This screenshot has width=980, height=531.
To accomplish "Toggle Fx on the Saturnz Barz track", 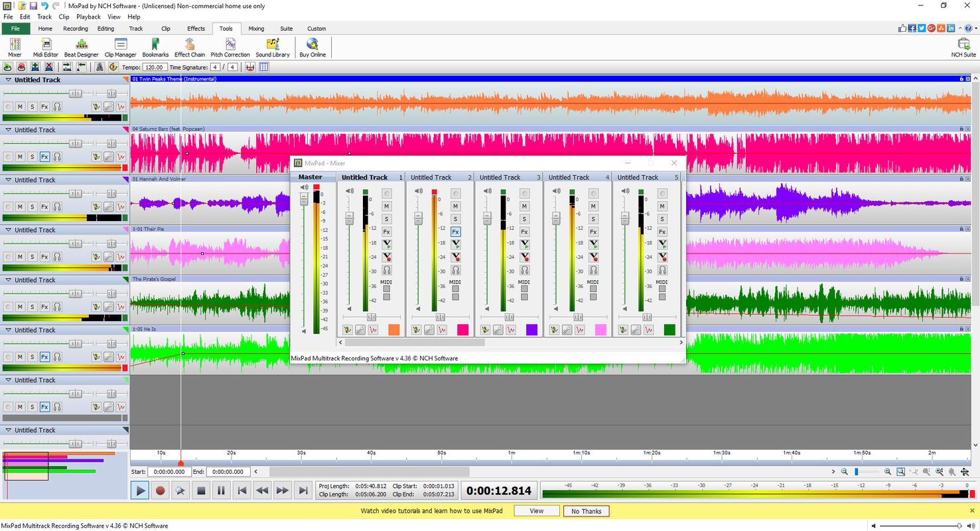I will (44, 157).
